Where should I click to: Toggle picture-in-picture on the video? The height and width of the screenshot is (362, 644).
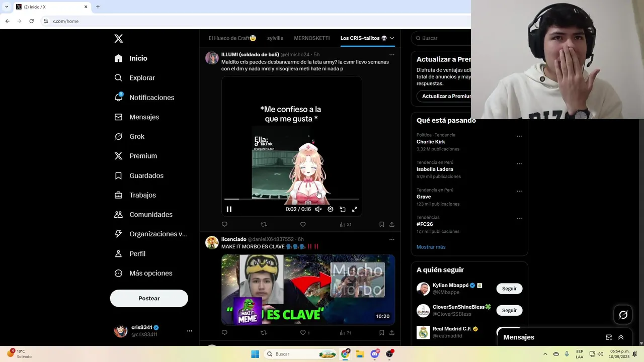click(x=343, y=209)
